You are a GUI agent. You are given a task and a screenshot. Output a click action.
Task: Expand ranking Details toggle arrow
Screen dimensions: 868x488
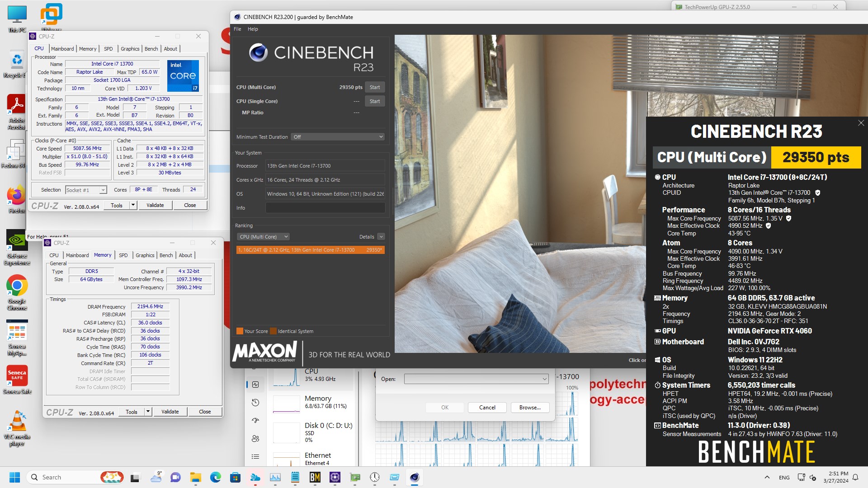381,237
